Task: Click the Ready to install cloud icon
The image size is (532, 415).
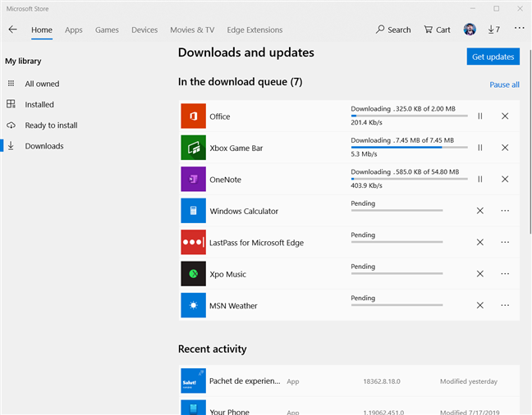Action: pos(11,125)
